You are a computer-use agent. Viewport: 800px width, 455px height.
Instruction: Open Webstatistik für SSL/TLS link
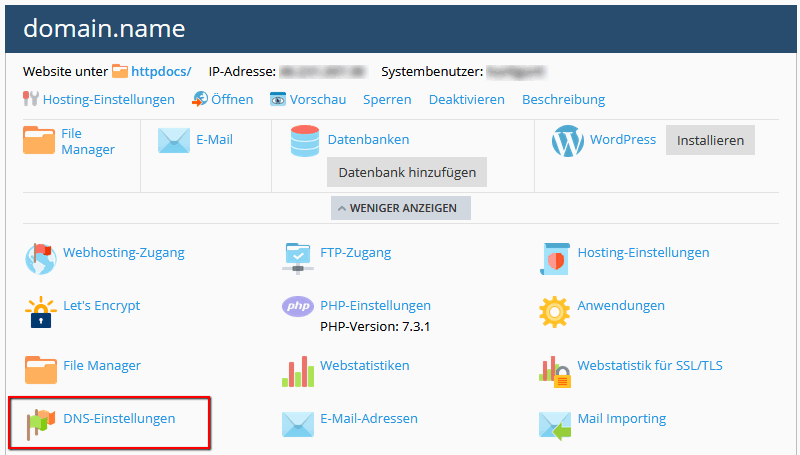click(649, 365)
